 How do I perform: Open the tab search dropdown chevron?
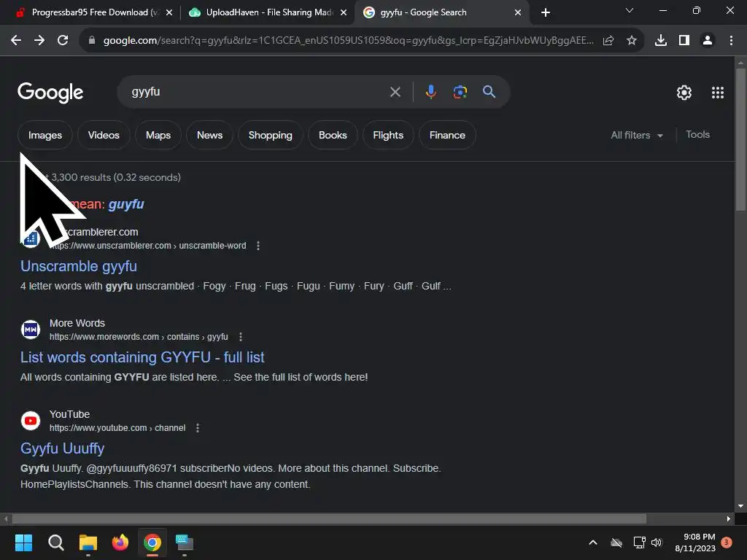[x=630, y=10]
